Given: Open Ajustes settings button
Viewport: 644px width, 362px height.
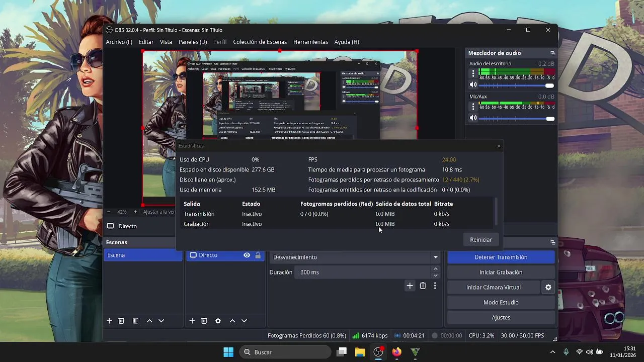Looking at the screenshot, I should tap(501, 317).
